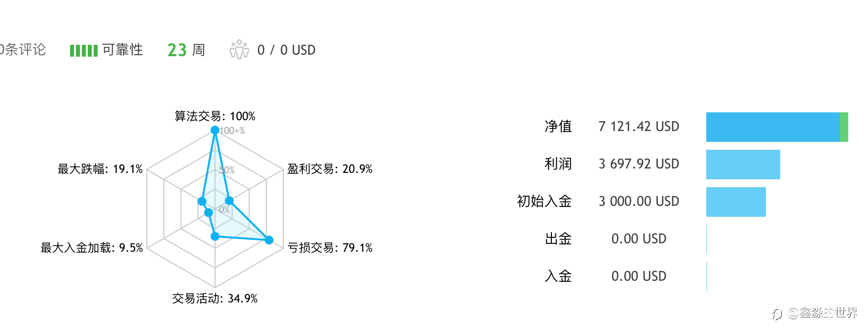Click the Zhihu watermark logo icon

(777, 314)
